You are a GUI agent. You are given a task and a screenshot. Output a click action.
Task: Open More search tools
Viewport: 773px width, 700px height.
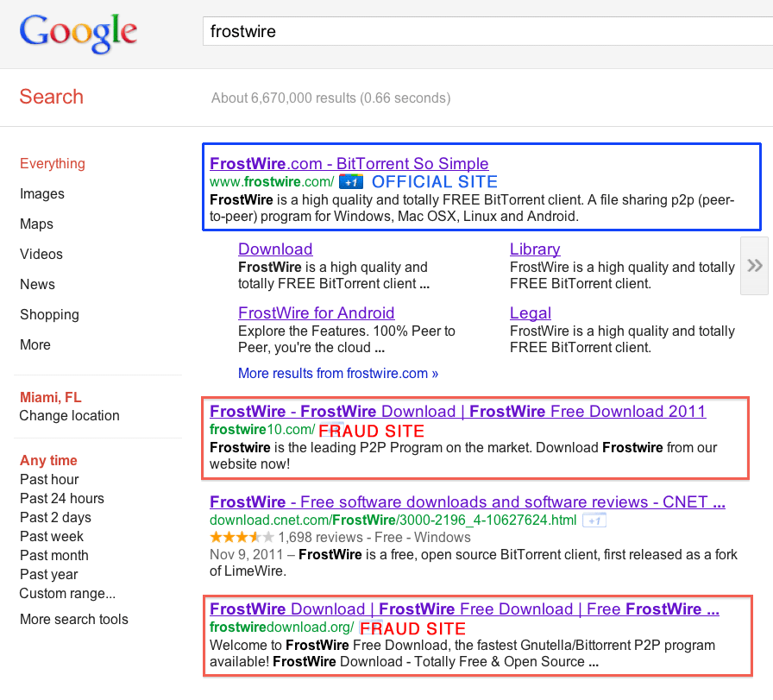73,620
